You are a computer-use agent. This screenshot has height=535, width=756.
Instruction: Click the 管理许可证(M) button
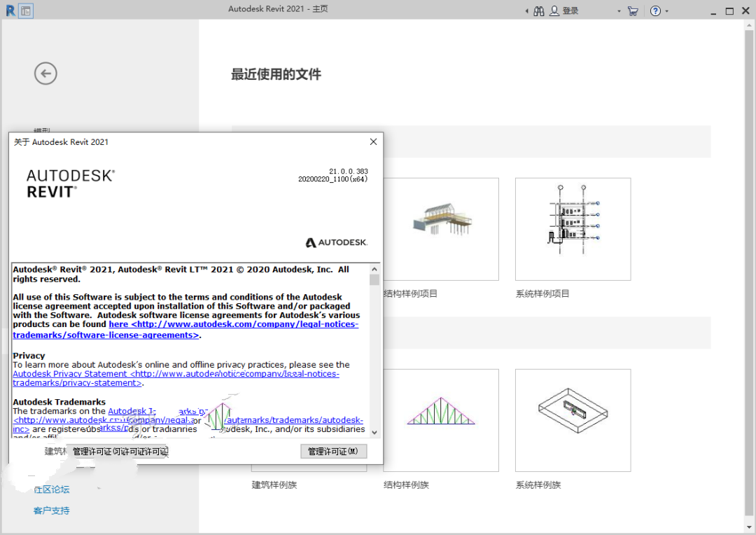[334, 452]
